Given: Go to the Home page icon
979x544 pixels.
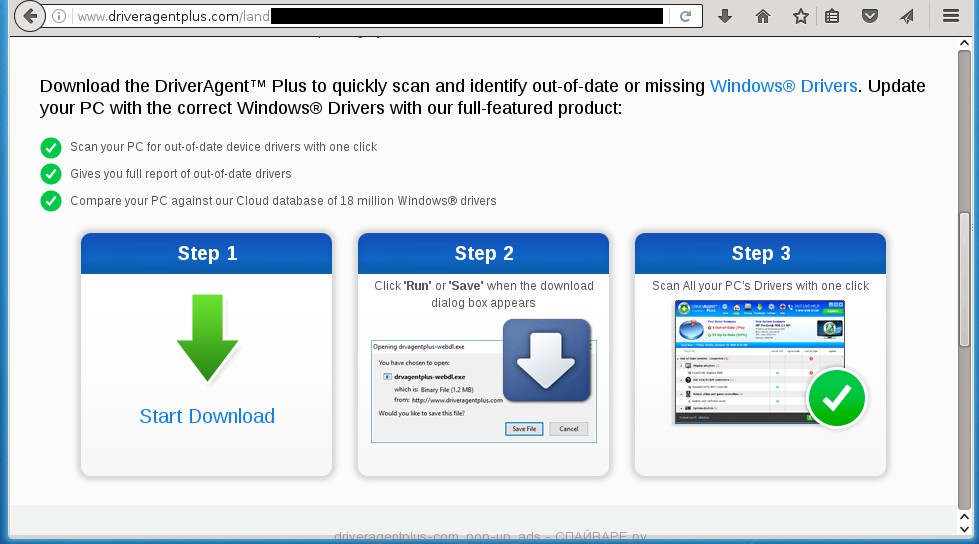Looking at the screenshot, I should click(762, 16).
